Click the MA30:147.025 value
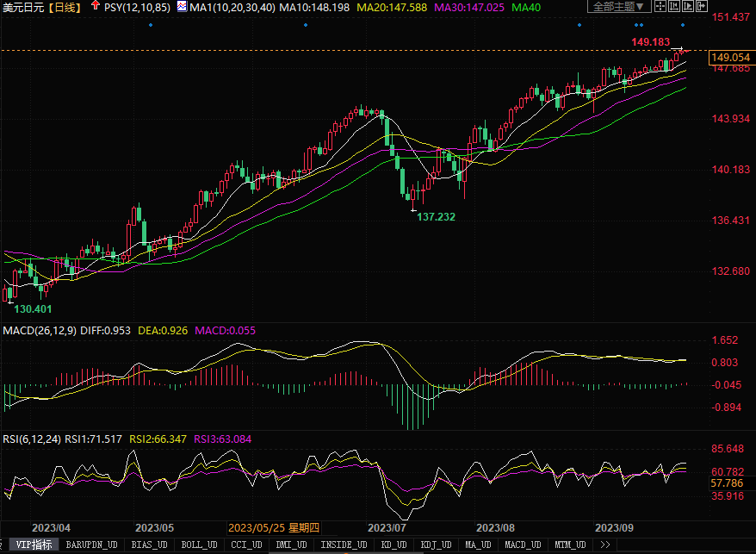 pos(469,7)
